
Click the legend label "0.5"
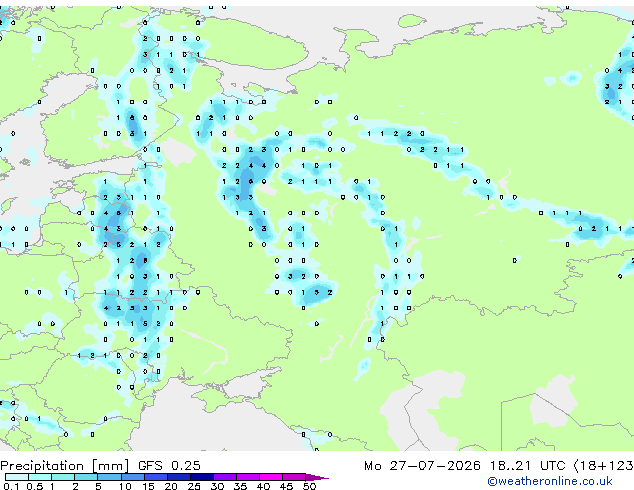tap(34, 486)
